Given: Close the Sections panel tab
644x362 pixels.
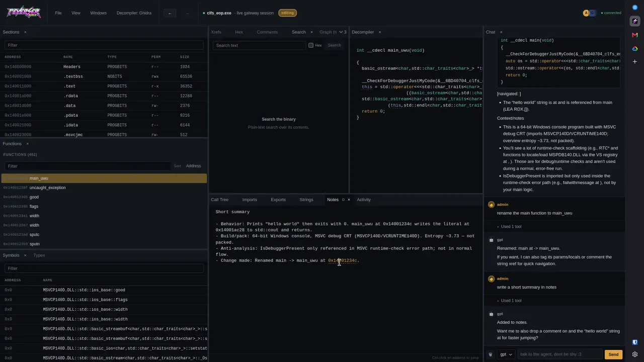Looking at the screenshot, I should (x=25, y=32).
